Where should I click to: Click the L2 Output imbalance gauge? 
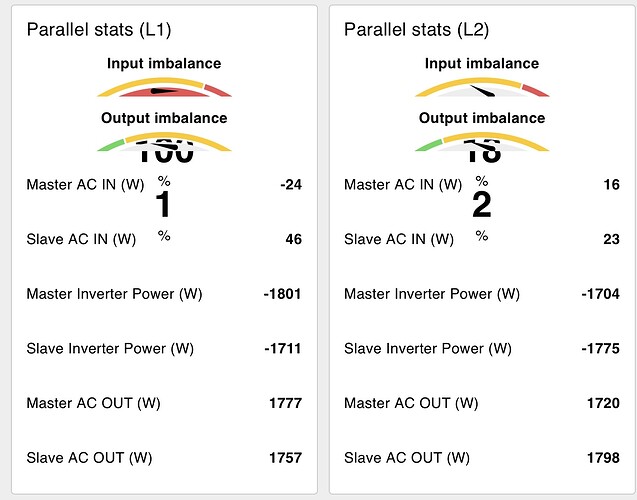(x=482, y=142)
